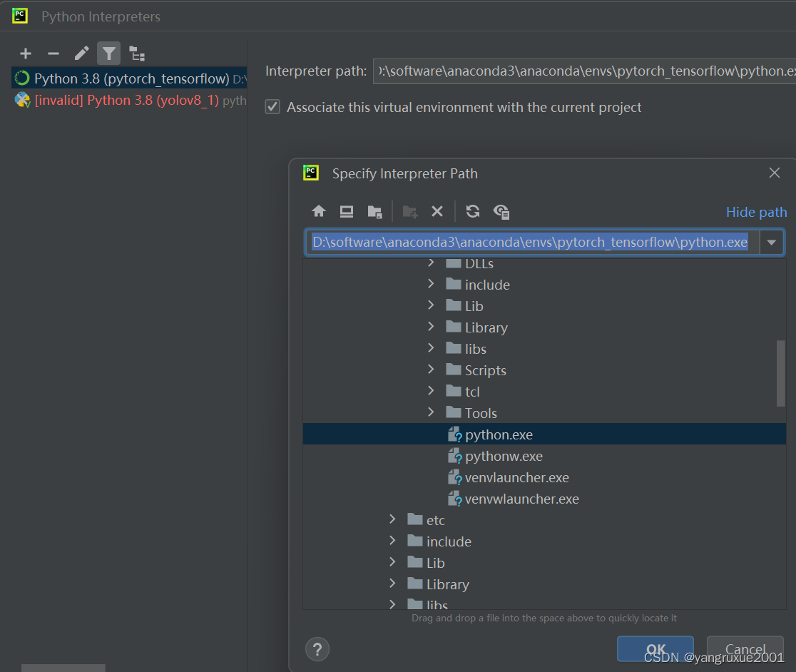Expand the nested Library folder above libs
This screenshot has height=672, width=796.
pos(431,326)
